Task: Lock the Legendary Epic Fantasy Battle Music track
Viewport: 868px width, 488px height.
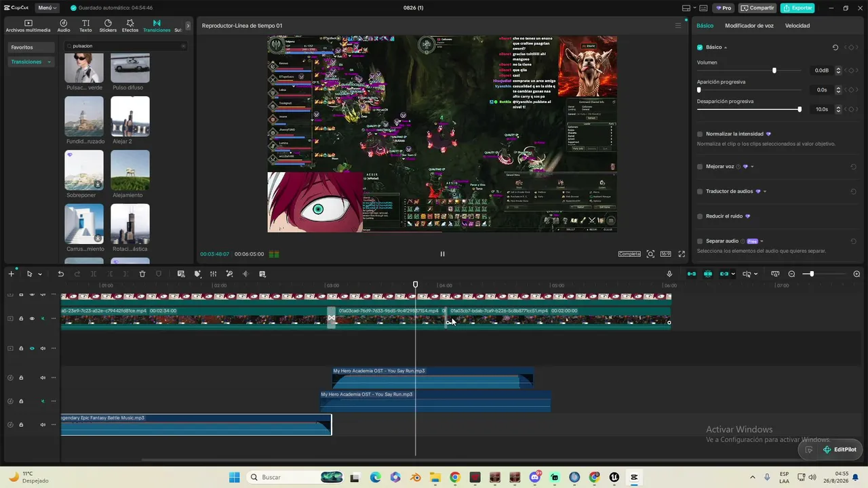Action: tap(21, 425)
